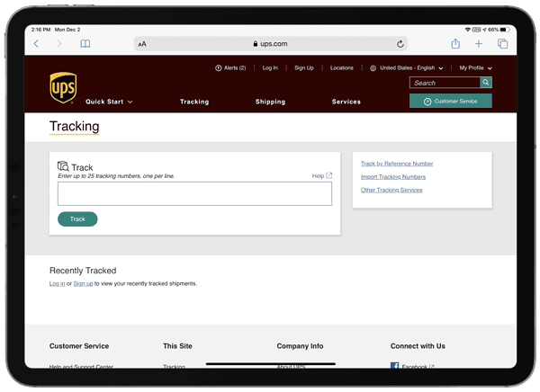Viewport: 540px width, 392px height.
Task: Add a new tab with plus icon
Action: pyautogui.click(x=479, y=44)
